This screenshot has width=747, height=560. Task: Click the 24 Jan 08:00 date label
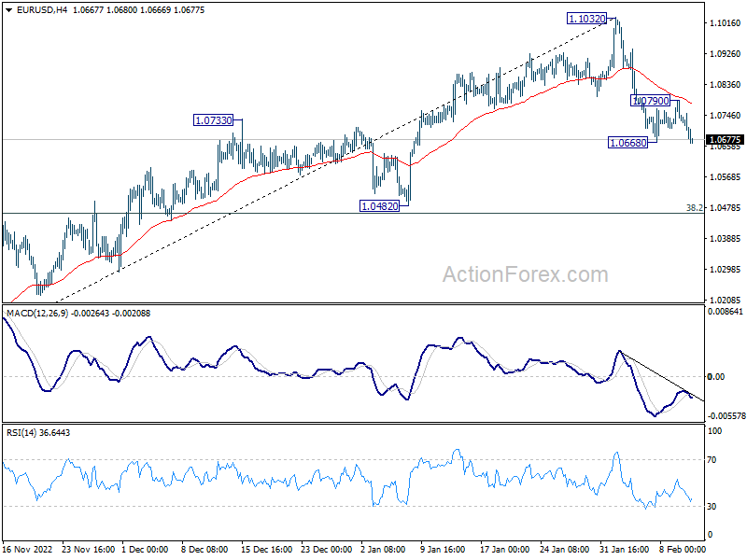565,549
